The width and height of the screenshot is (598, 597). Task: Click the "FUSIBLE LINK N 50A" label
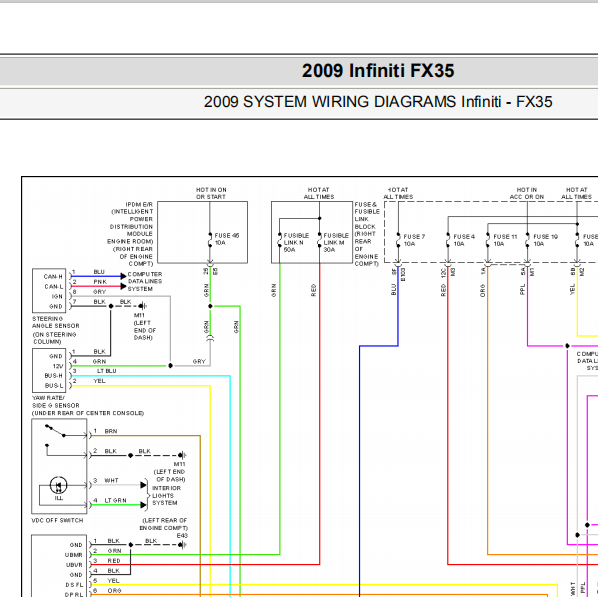pos(296,243)
